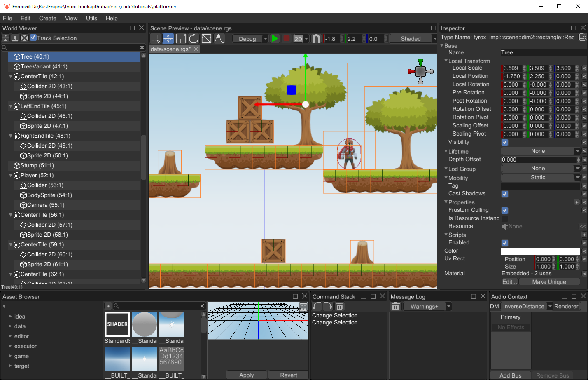Select the StandardS SHADER asset thumbnail
The image size is (588, 380).
pos(117,324)
